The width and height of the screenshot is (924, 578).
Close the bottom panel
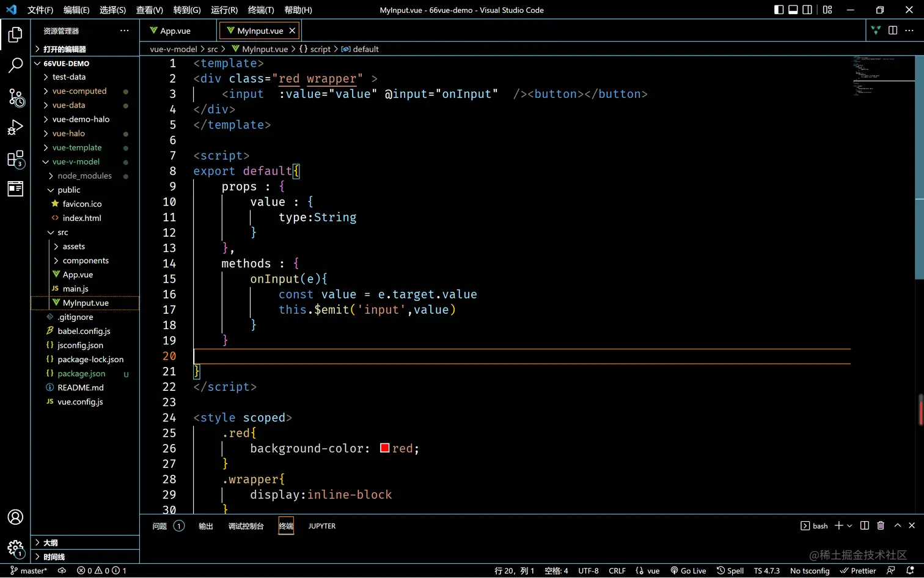pyautogui.click(x=912, y=526)
